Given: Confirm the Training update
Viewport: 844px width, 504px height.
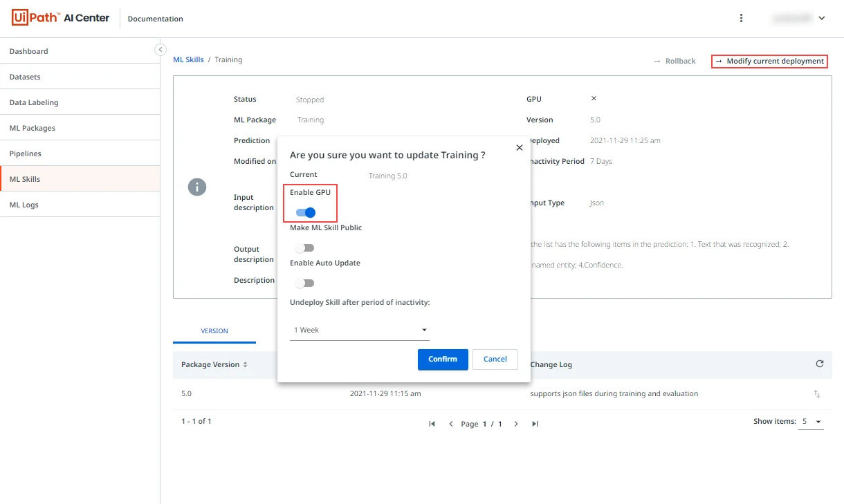Looking at the screenshot, I should point(443,359).
